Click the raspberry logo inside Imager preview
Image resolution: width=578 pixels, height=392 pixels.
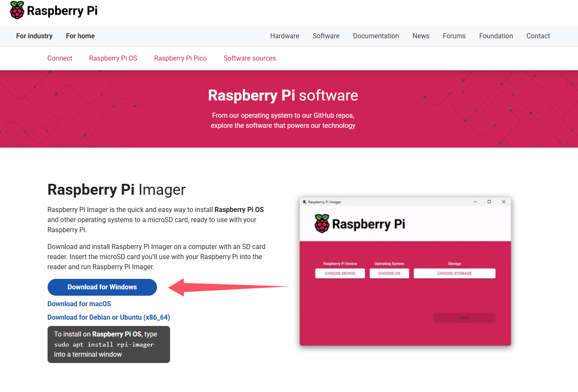(x=322, y=224)
